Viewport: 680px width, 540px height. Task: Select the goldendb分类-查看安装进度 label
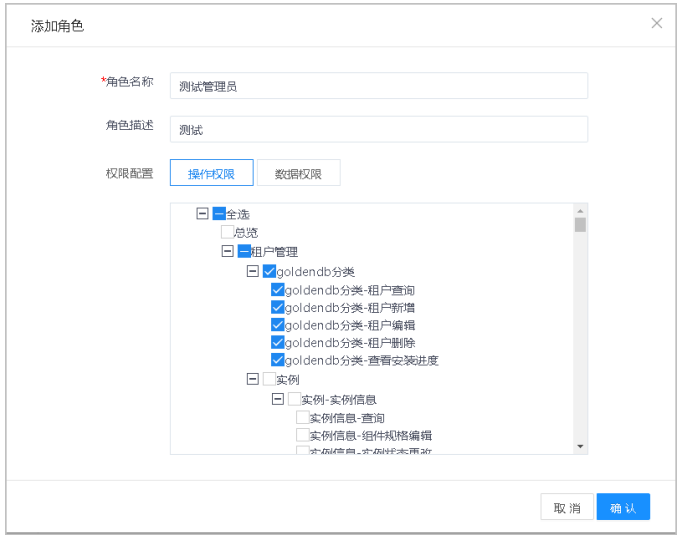[x=362, y=360]
